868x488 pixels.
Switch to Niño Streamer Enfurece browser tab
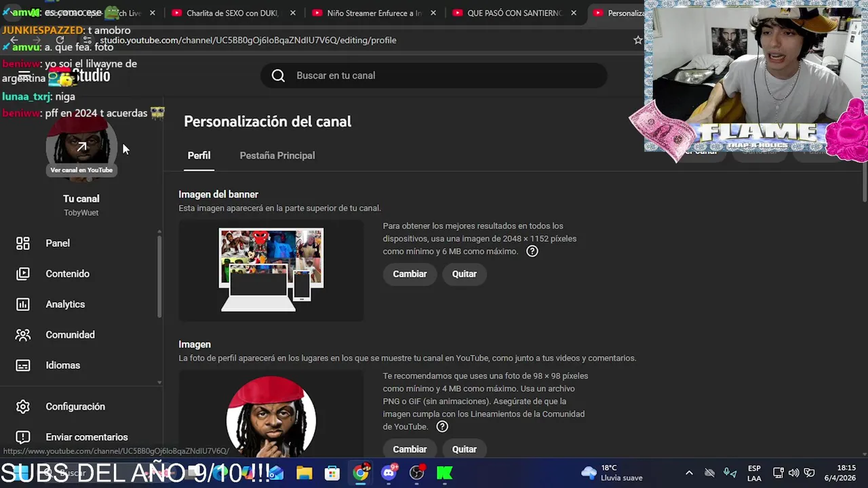point(374,13)
